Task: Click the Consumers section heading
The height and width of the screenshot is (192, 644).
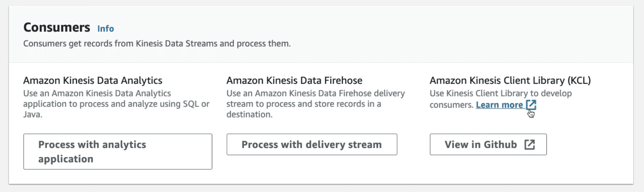Action: pyautogui.click(x=57, y=27)
